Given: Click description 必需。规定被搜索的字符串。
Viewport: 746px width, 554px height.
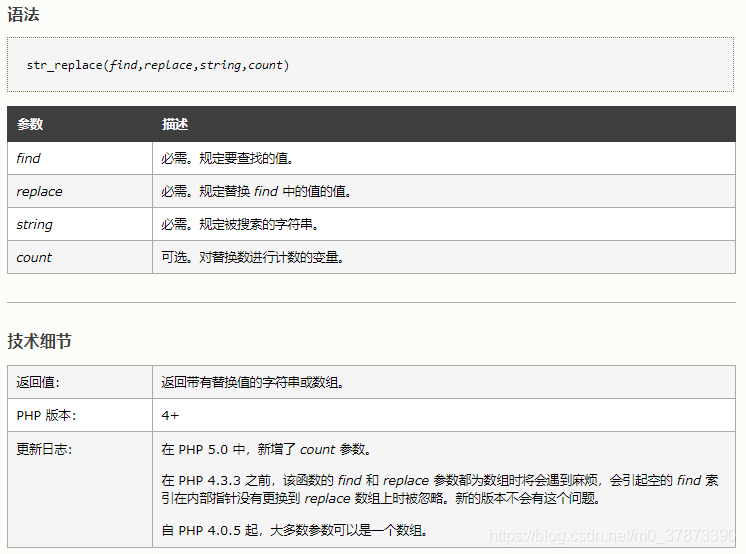Looking at the screenshot, I should [x=240, y=224].
